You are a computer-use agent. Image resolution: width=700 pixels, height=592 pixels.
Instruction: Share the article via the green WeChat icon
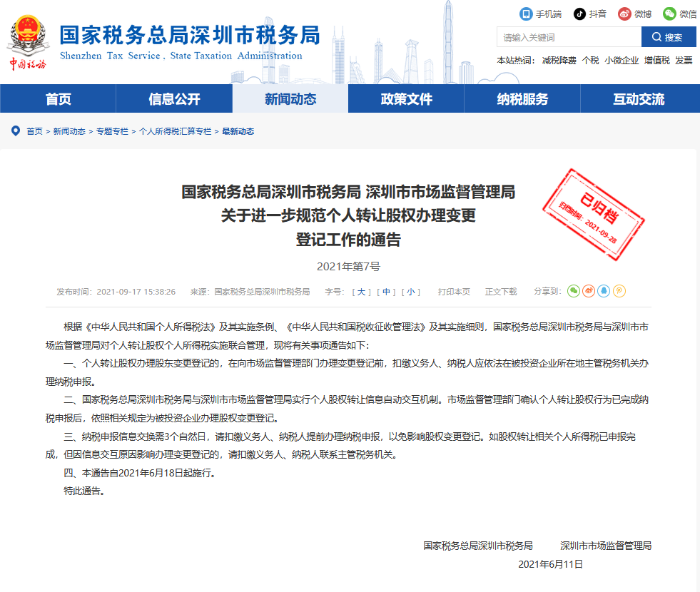pos(574,291)
